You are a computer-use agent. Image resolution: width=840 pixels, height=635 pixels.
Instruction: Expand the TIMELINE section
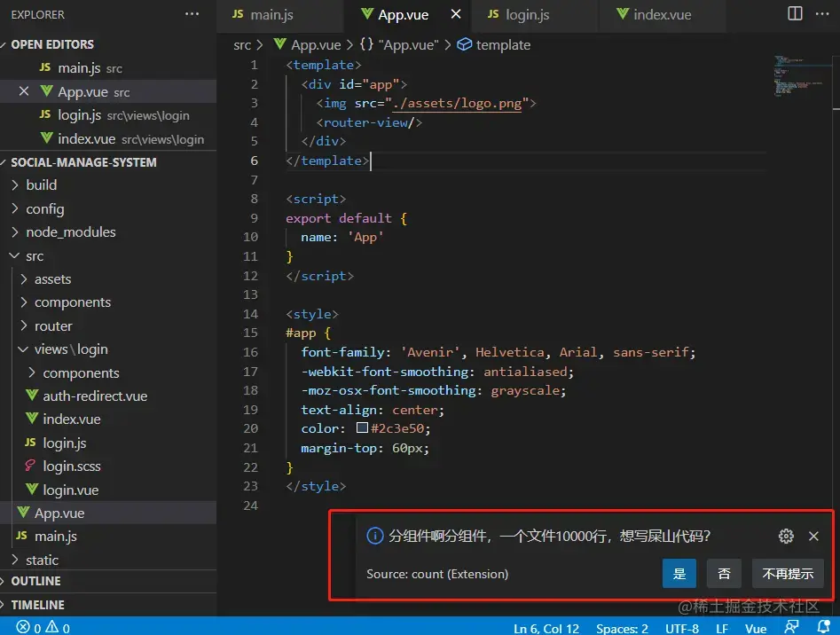[x=37, y=605]
